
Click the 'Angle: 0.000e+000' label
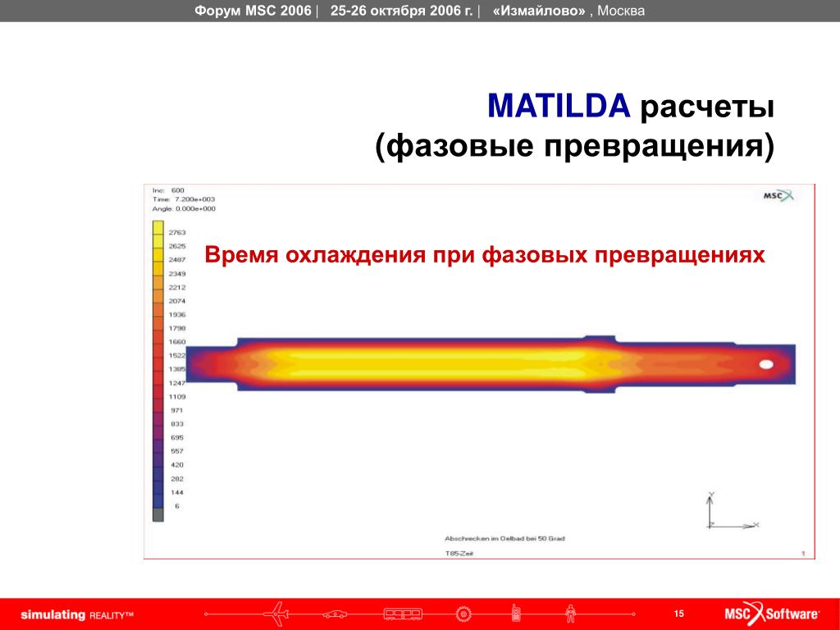[184, 209]
